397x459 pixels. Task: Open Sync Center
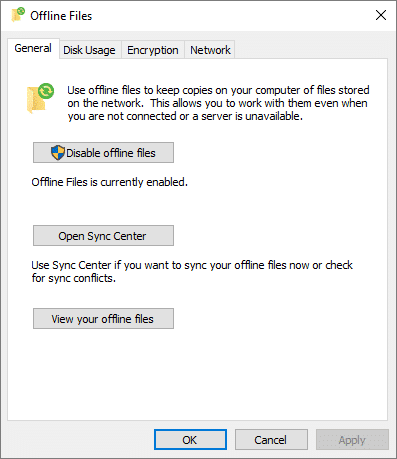[x=103, y=236]
